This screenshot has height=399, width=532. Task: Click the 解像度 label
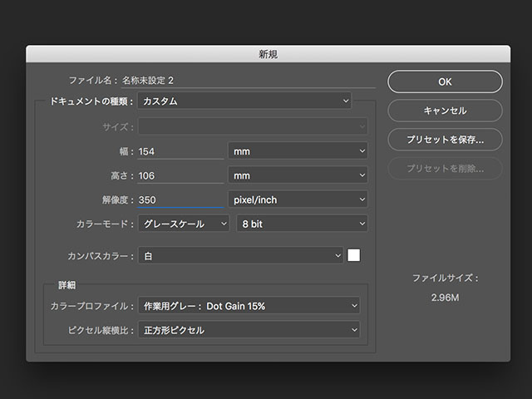(x=117, y=199)
